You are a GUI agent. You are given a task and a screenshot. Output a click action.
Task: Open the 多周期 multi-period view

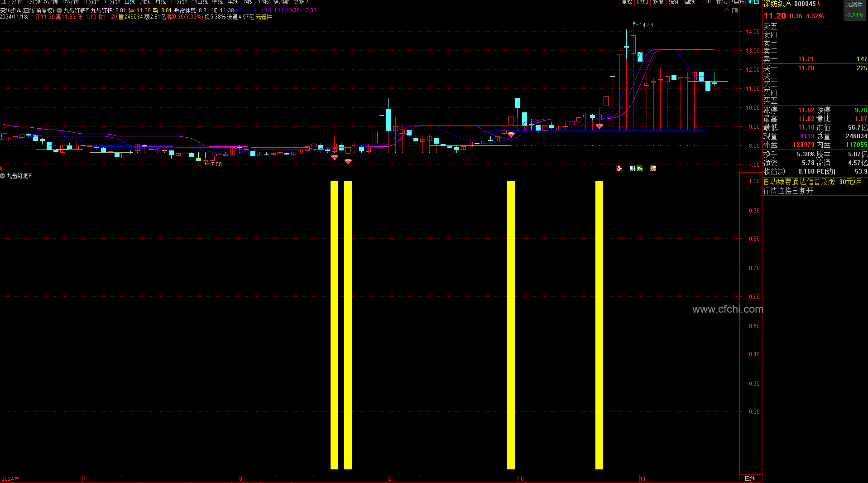(x=281, y=2)
